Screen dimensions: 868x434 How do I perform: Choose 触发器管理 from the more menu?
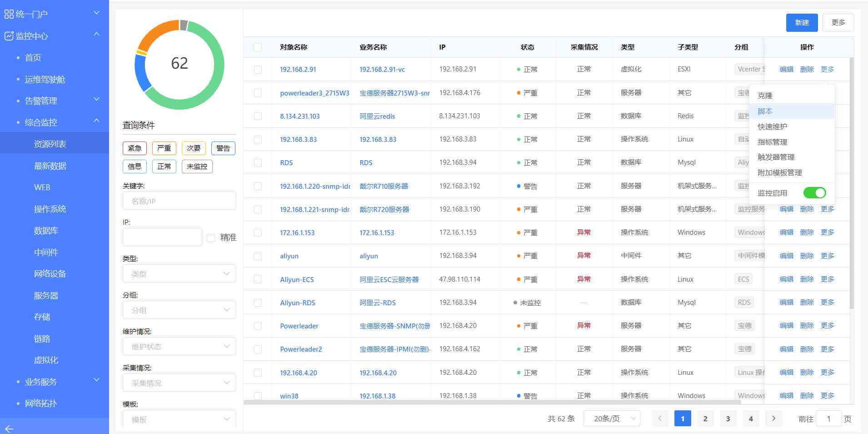pos(792,157)
